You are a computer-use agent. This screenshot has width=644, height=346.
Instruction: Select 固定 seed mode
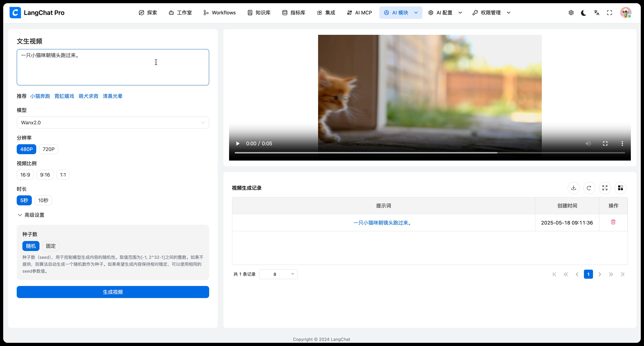(x=51, y=246)
